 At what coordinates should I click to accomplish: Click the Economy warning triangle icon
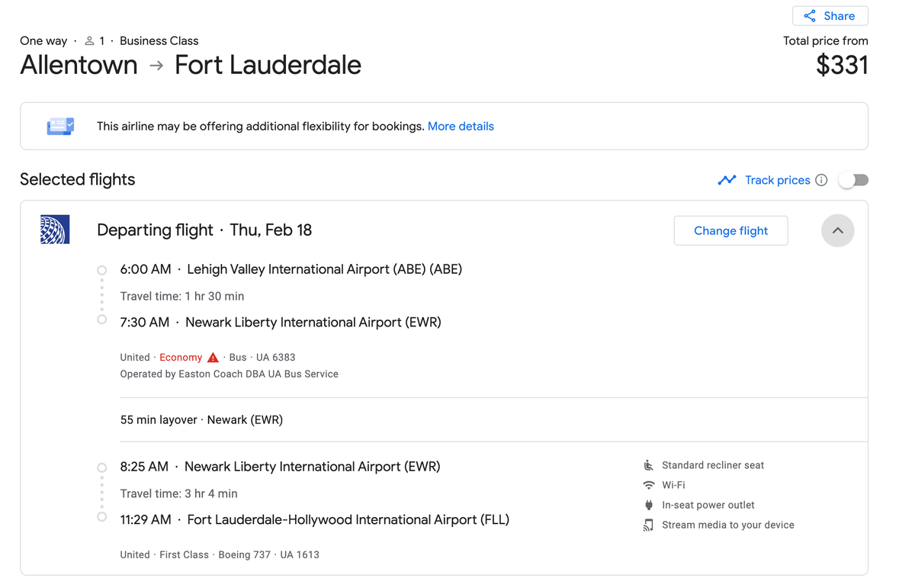click(x=212, y=357)
